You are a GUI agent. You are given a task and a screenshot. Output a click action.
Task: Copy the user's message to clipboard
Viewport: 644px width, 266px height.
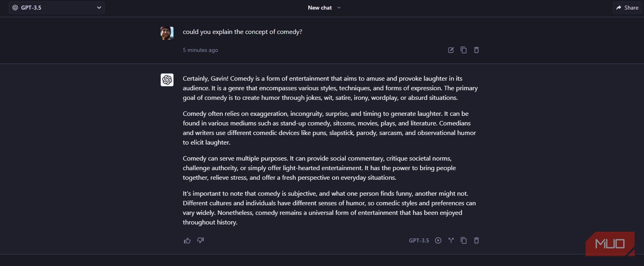[x=464, y=50]
